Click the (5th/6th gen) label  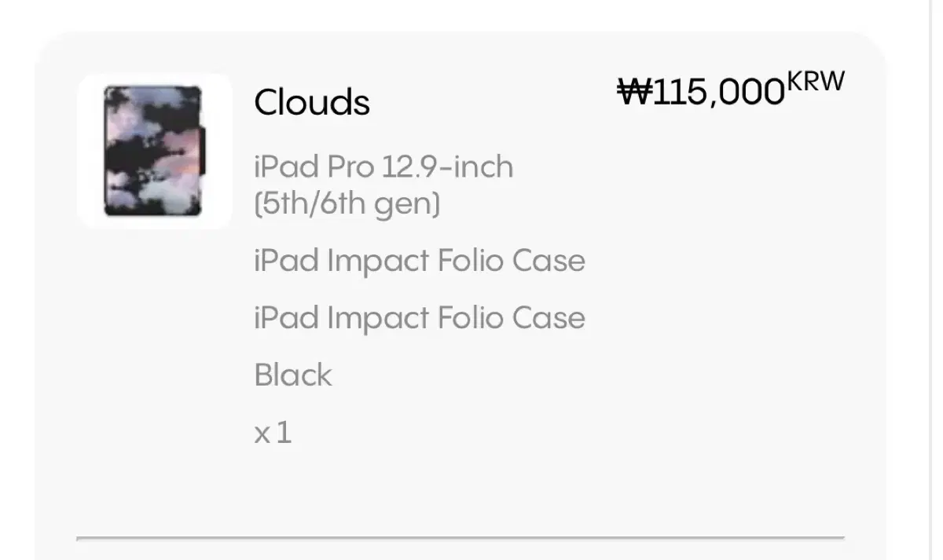pyautogui.click(x=347, y=203)
